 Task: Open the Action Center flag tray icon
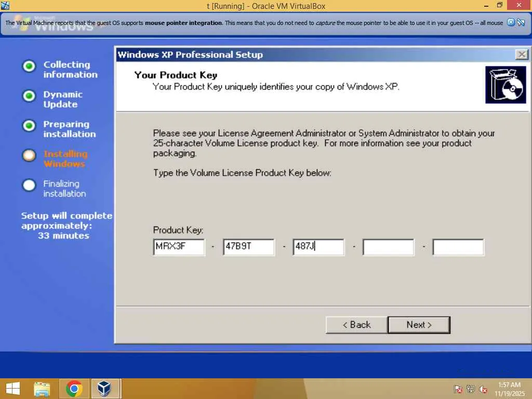(x=458, y=389)
